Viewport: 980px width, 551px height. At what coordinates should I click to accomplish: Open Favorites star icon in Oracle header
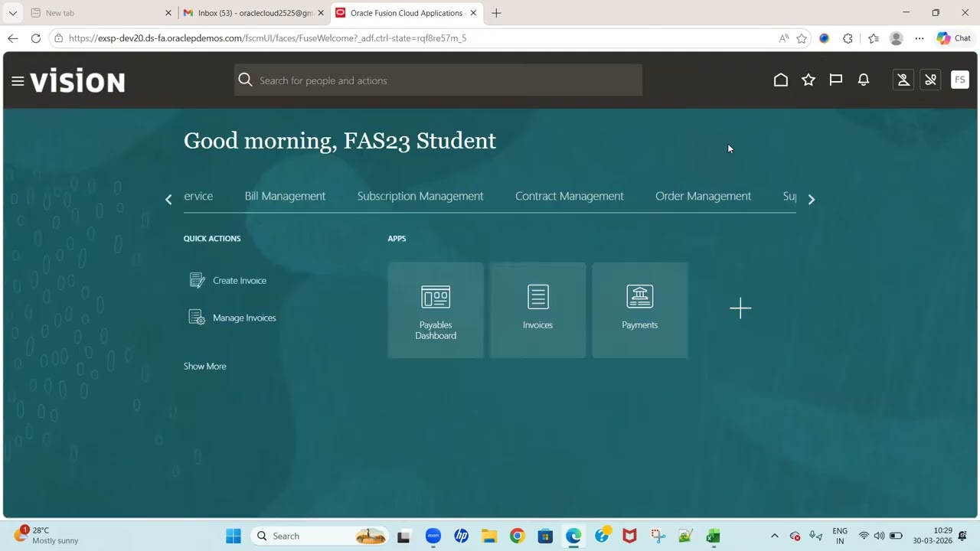(808, 80)
